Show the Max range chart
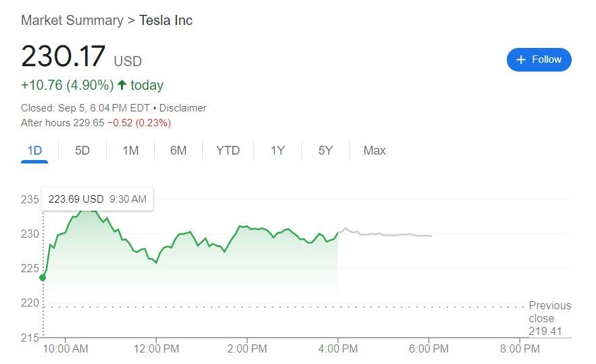The image size is (596, 364). click(x=374, y=151)
